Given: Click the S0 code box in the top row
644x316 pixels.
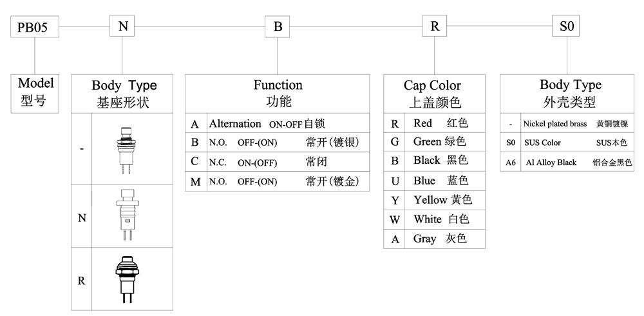Looking at the screenshot, I should coord(567,26).
